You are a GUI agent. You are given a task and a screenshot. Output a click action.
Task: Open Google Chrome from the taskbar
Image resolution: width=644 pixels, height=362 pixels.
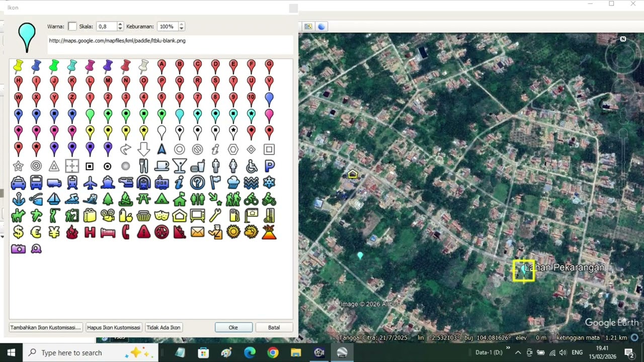pos(273,352)
